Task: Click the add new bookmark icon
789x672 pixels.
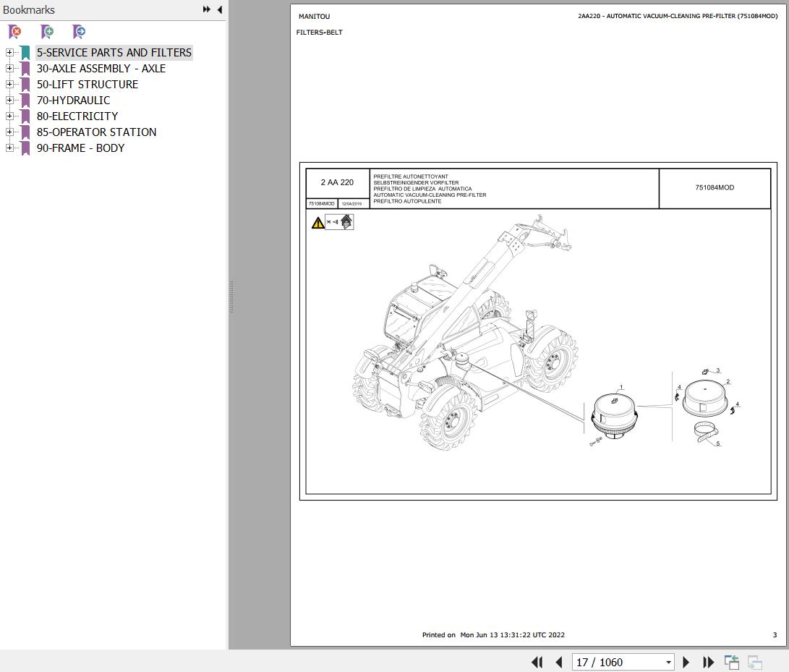Action: [47, 32]
